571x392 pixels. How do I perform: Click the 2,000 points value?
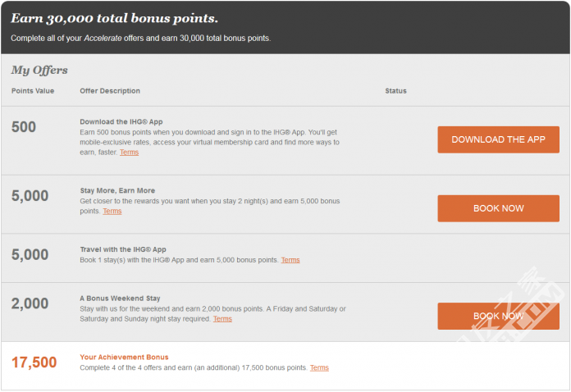(30, 303)
